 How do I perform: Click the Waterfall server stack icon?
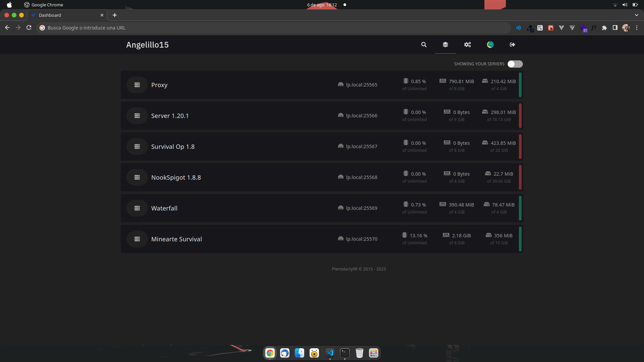coord(137,208)
